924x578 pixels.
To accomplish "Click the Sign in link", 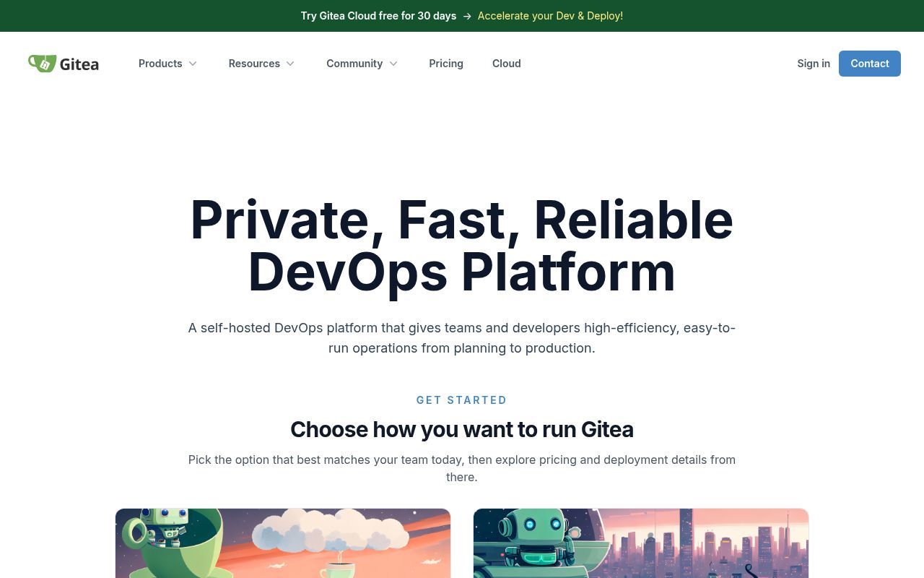I will 814,64.
